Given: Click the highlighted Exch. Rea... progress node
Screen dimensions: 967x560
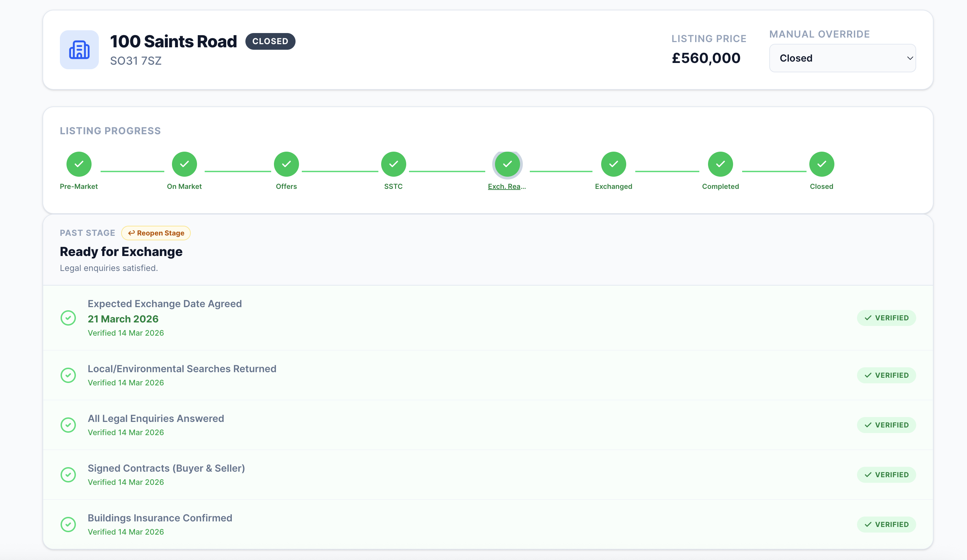Looking at the screenshot, I should [507, 164].
